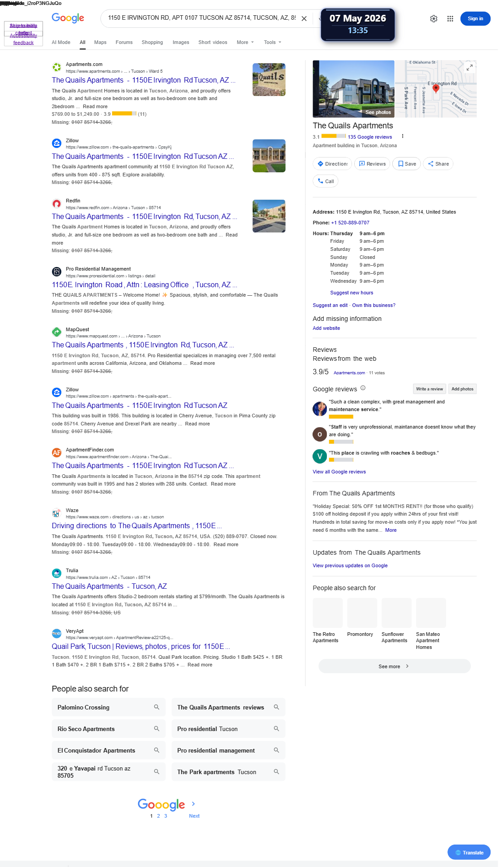This screenshot has height=867, width=504.
Task: Share The Quails Apartments listing
Action: pos(438,164)
